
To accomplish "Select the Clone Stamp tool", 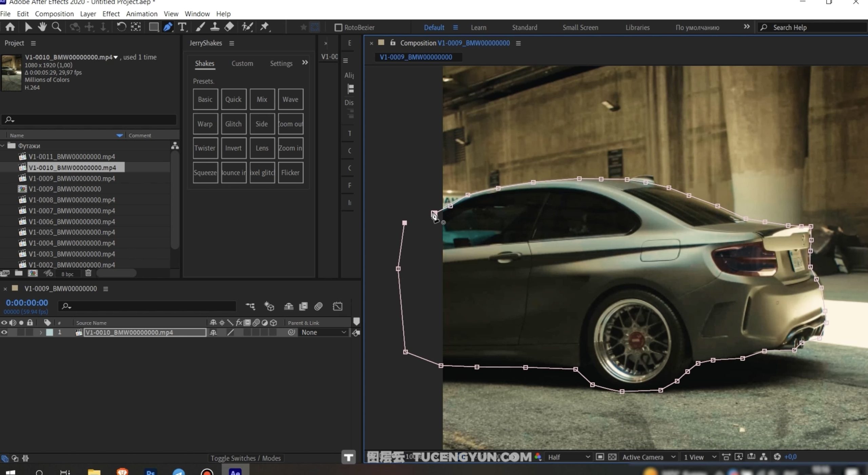I will (214, 27).
